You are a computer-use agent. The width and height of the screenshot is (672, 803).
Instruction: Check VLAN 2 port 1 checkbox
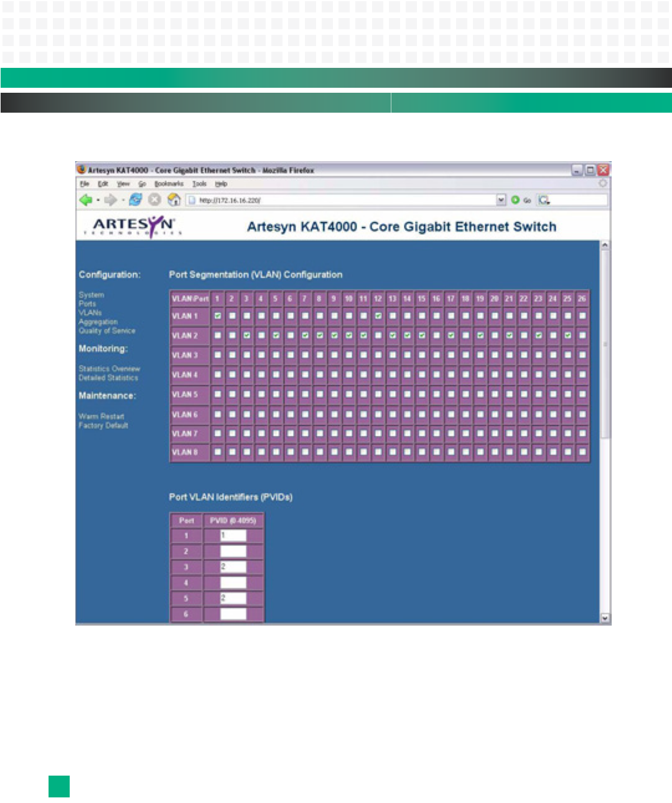(218, 336)
